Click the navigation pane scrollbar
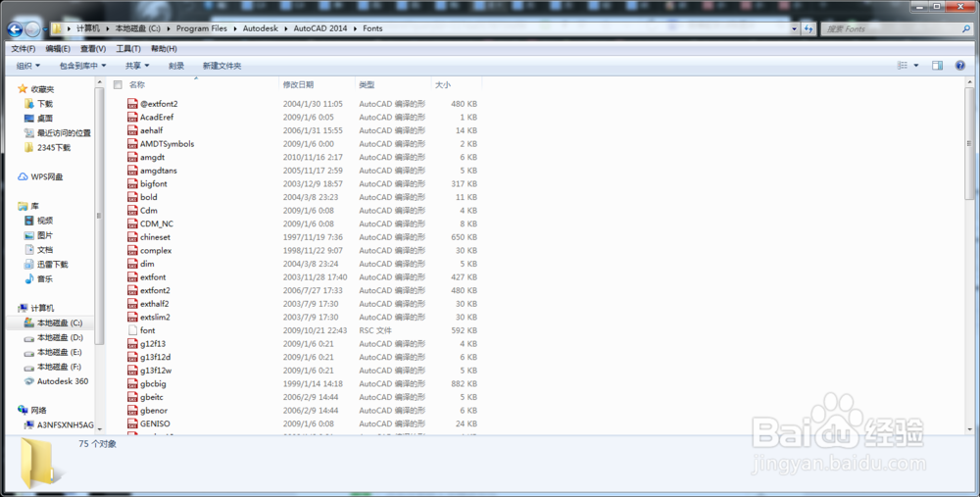The image size is (980, 497). coord(99,216)
